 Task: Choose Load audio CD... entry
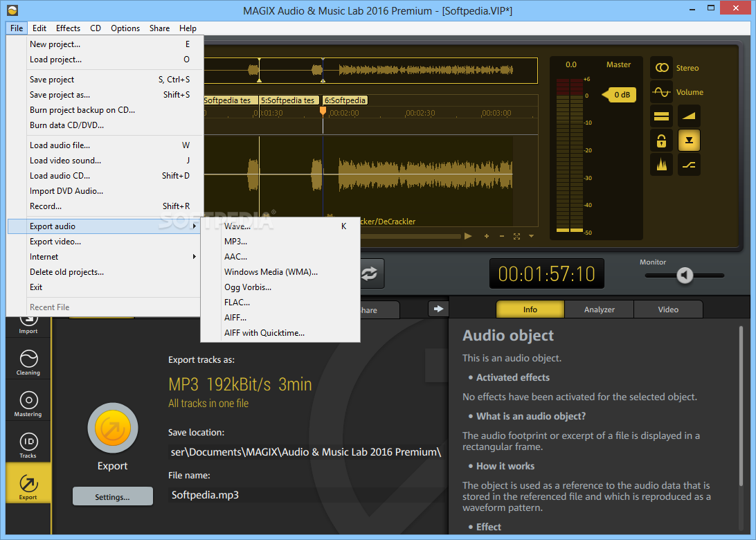click(104, 176)
